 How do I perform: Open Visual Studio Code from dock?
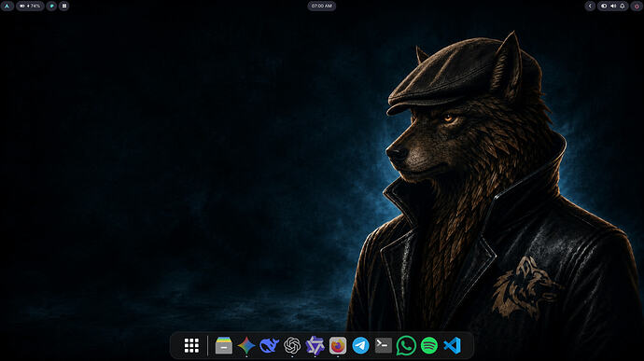pos(452,345)
